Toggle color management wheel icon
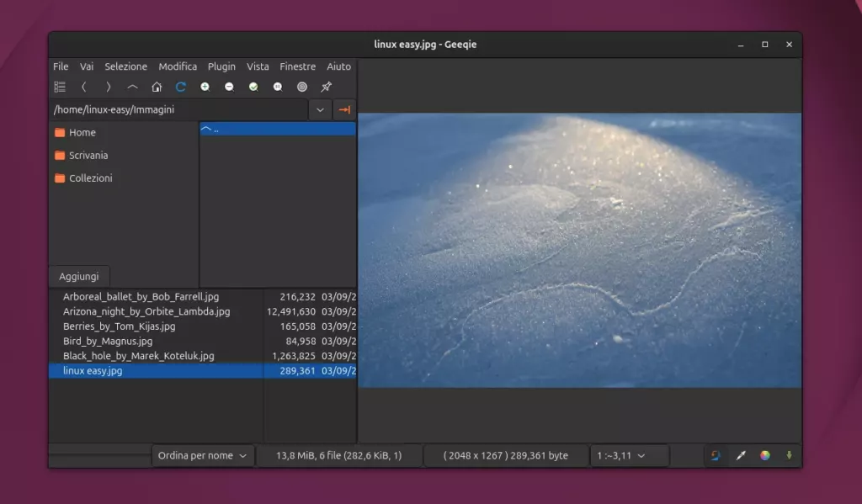Image resolution: width=862 pixels, height=504 pixels. 765,456
